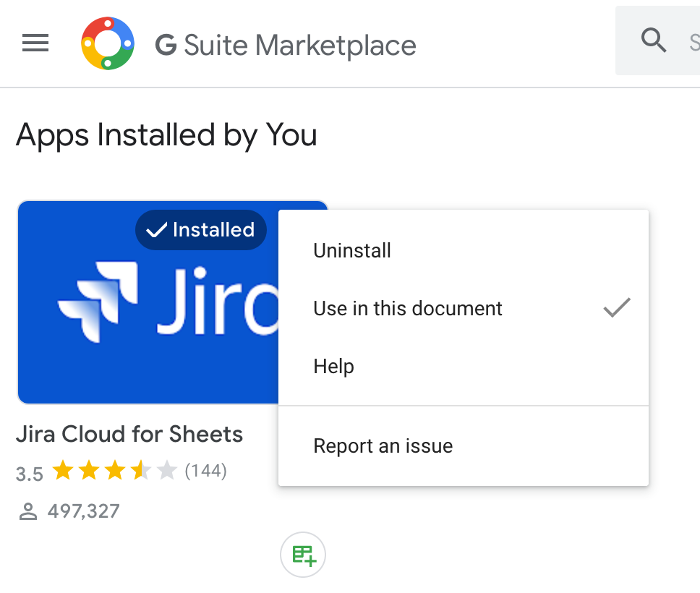The height and width of the screenshot is (593, 700).
Task: Click the Installed badge on Jira card
Action: pyautogui.click(x=201, y=230)
